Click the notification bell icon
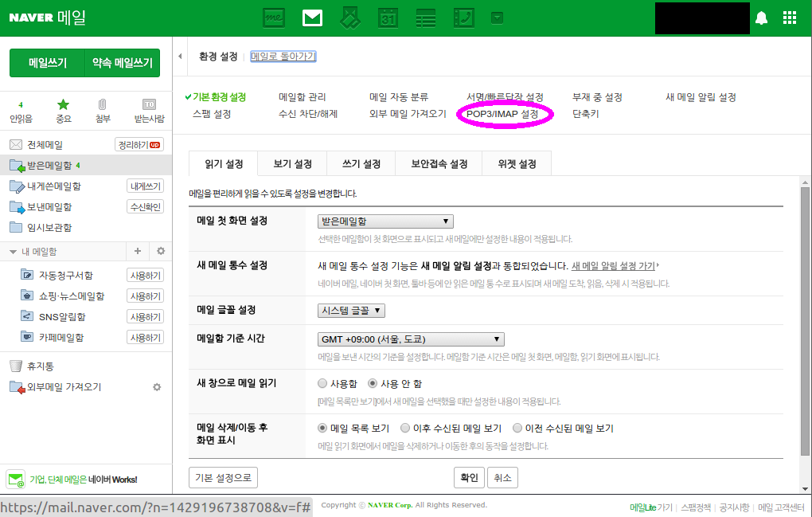The width and height of the screenshot is (812, 517). click(761, 17)
